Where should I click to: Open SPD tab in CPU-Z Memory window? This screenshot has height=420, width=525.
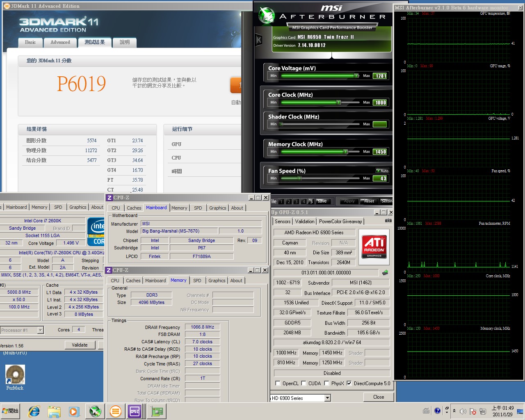point(197,281)
